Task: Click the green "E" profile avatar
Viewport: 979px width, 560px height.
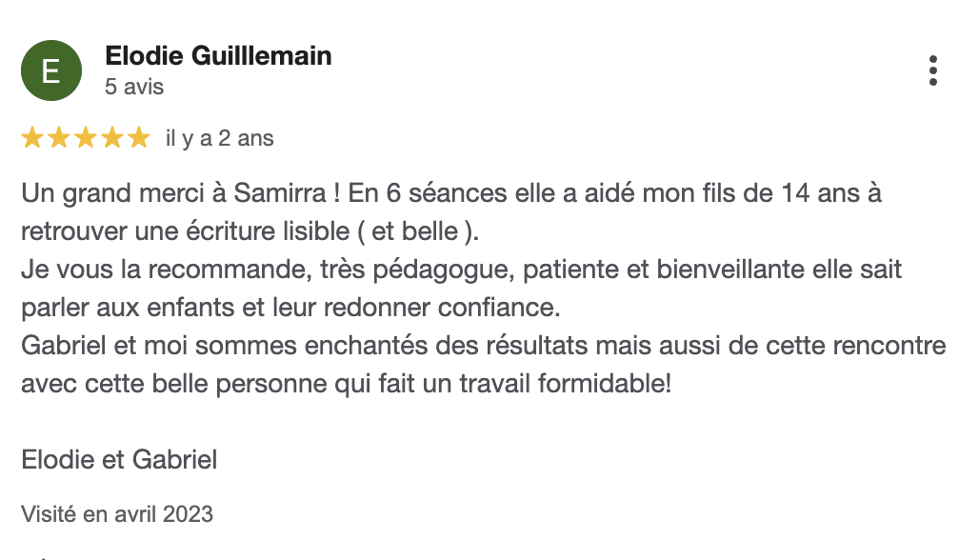Action: (51, 70)
